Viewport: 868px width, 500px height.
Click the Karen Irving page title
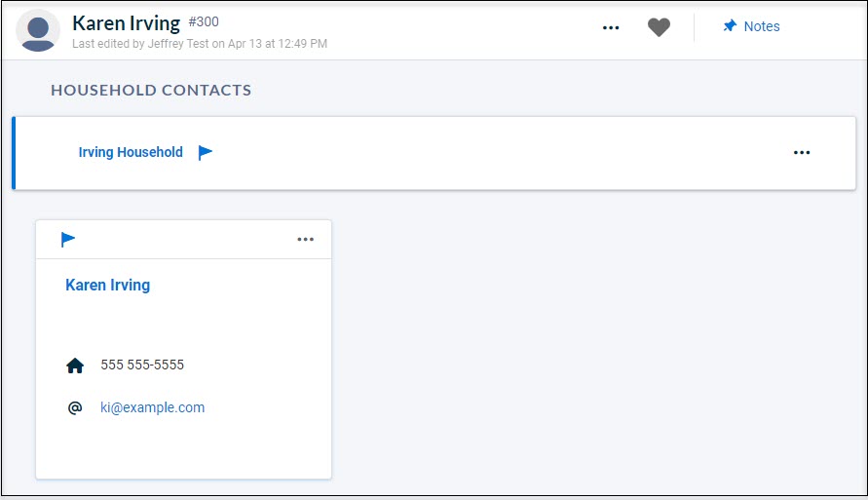(127, 23)
